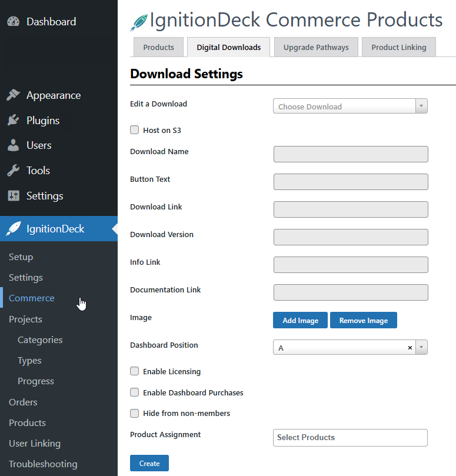Focus the Download Link input field
The height and width of the screenshot is (476, 456).
tap(351, 209)
